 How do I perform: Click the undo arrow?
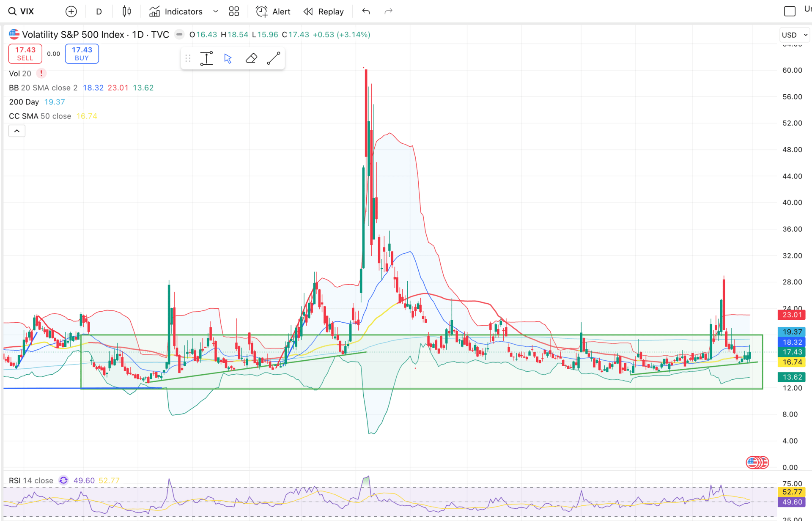click(x=366, y=11)
